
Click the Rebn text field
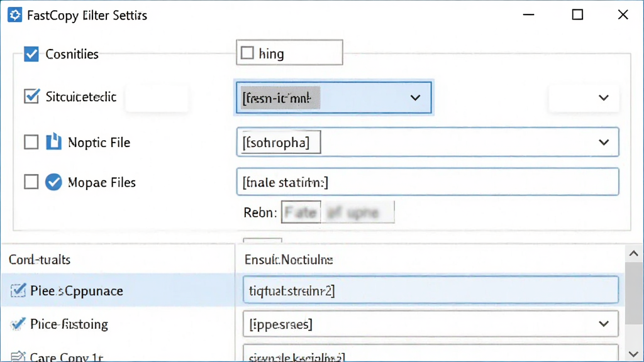click(338, 212)
